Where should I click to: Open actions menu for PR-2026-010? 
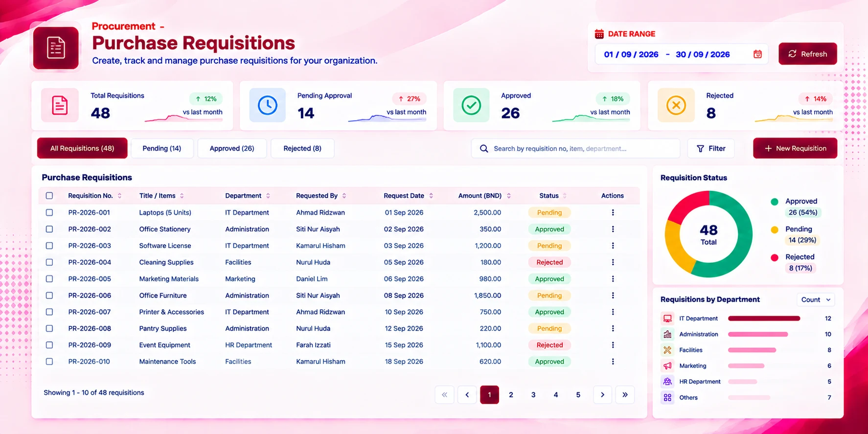point(613,362)
